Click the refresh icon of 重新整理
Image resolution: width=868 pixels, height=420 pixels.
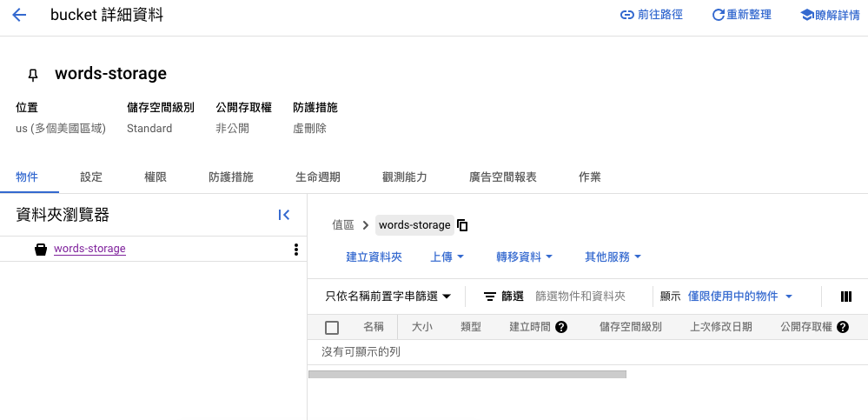(x=718, y=15)
